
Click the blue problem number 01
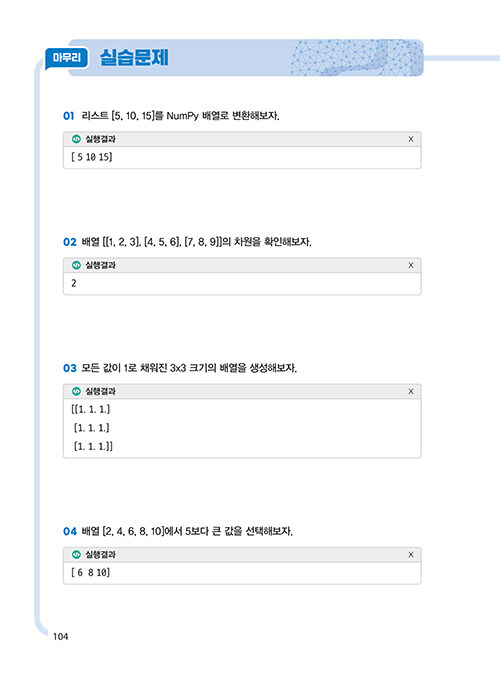tap(69, 116)
